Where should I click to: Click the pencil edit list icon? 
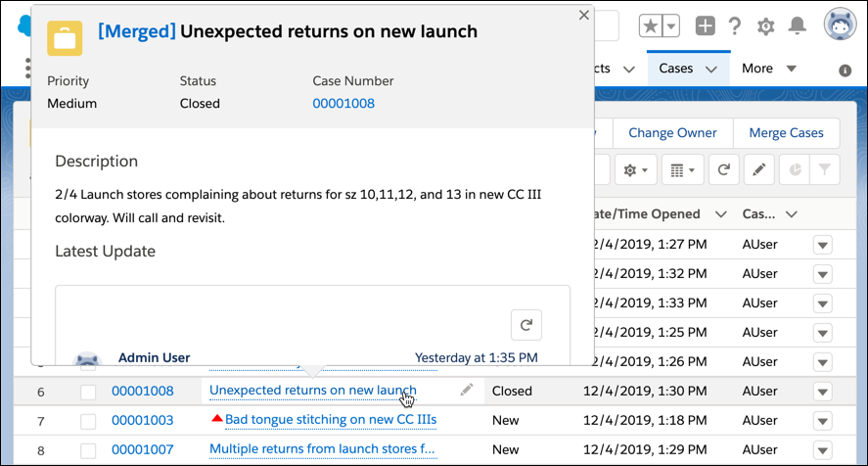click(x=757, y=169)
